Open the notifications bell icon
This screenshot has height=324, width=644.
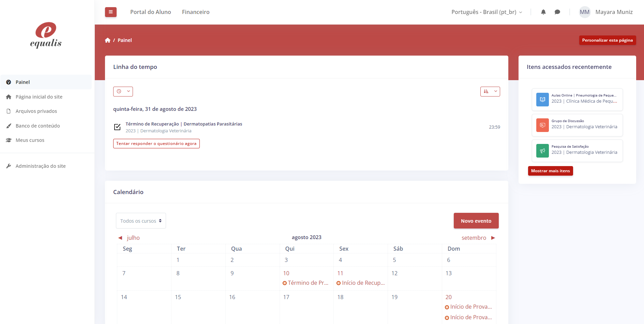(x=543, y=12)
